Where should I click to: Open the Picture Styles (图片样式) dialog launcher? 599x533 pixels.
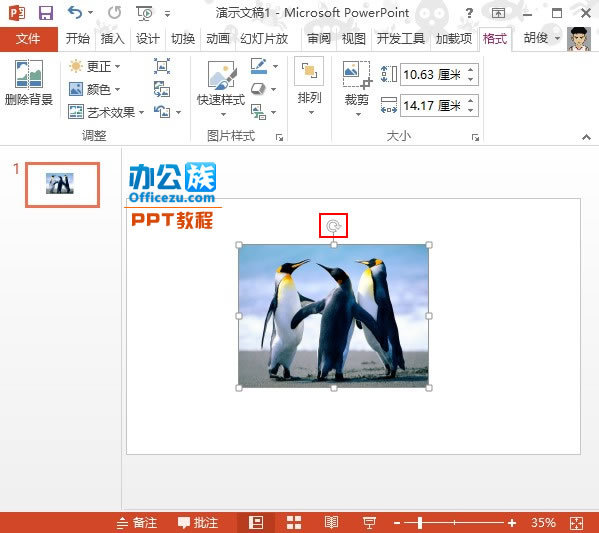[x=280, y=137]
